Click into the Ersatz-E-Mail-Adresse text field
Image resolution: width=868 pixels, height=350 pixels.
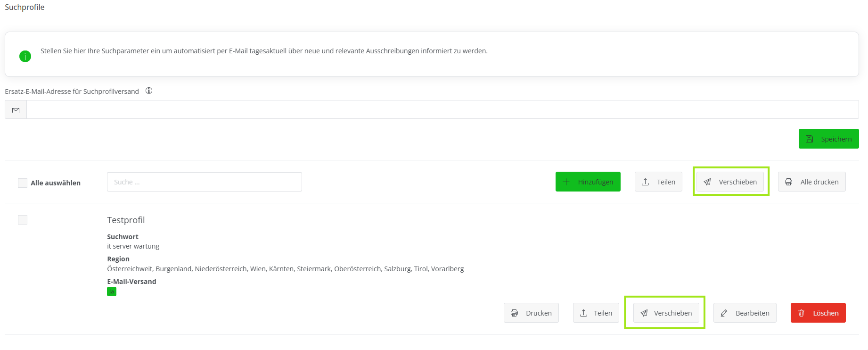[x=442, y=110]
